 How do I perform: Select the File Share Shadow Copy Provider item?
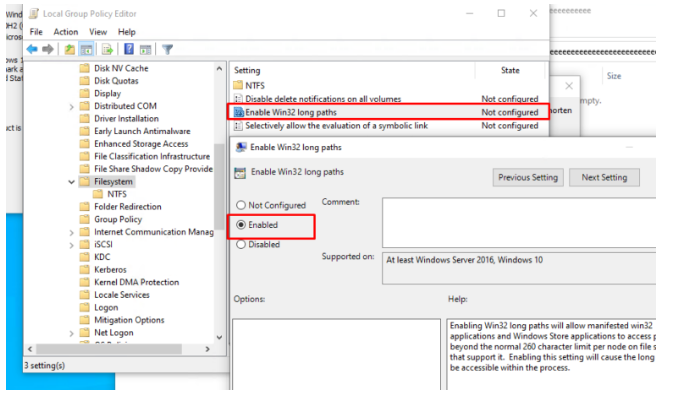(153, 169)
